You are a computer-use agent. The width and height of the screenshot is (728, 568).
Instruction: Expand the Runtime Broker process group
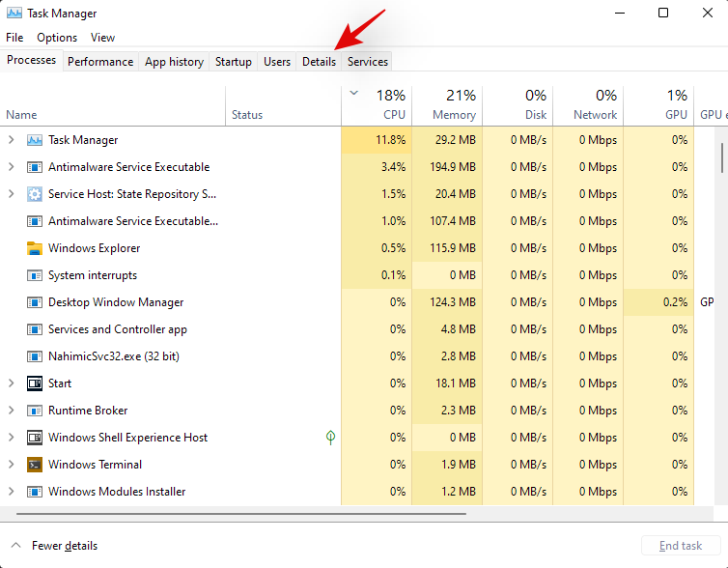click(11, 411)
